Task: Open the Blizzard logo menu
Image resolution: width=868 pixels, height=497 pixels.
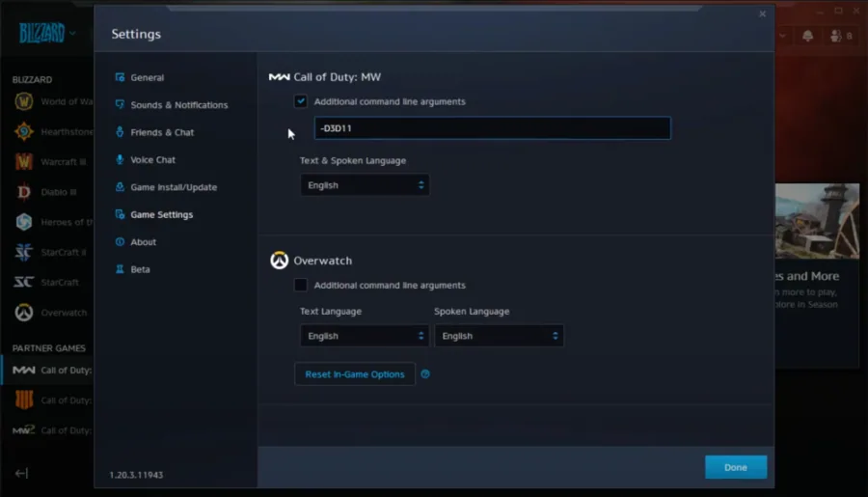Action: [x=47, y=33]
